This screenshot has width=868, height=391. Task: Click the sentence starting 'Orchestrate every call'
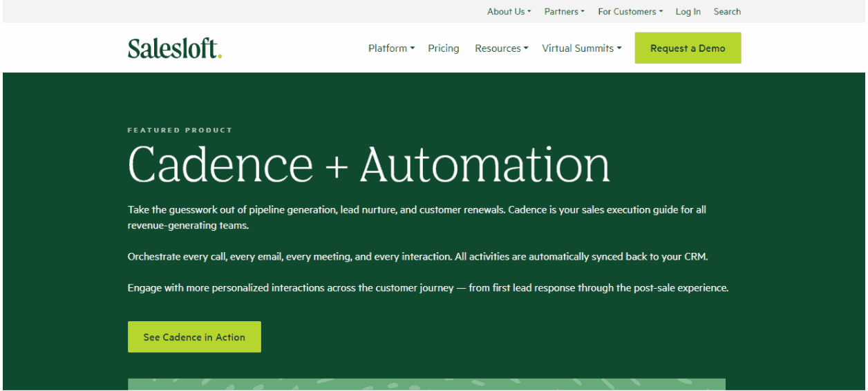(x=418, y=256)
